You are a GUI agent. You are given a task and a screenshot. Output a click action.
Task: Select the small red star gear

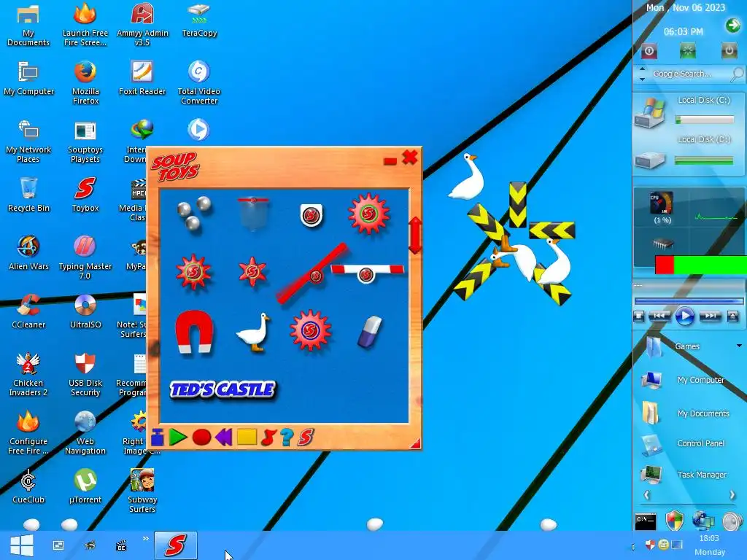click(x=252, y=272)
